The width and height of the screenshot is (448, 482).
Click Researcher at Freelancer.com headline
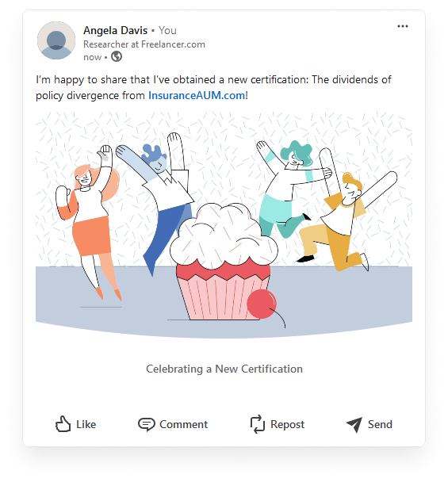144,44
